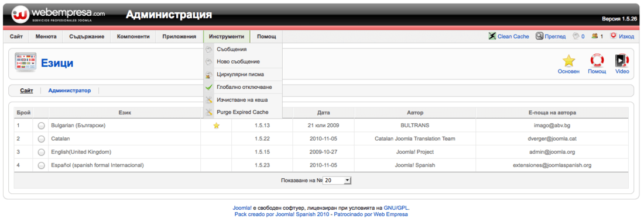Open the Приложения menu
This screenshot has width=644, height=222.
pos(179,36)
